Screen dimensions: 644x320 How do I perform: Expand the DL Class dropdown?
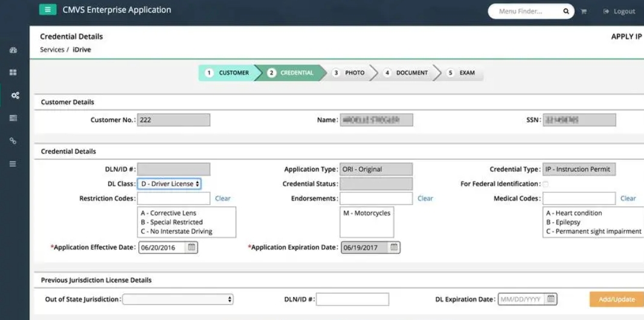(169, 184)
